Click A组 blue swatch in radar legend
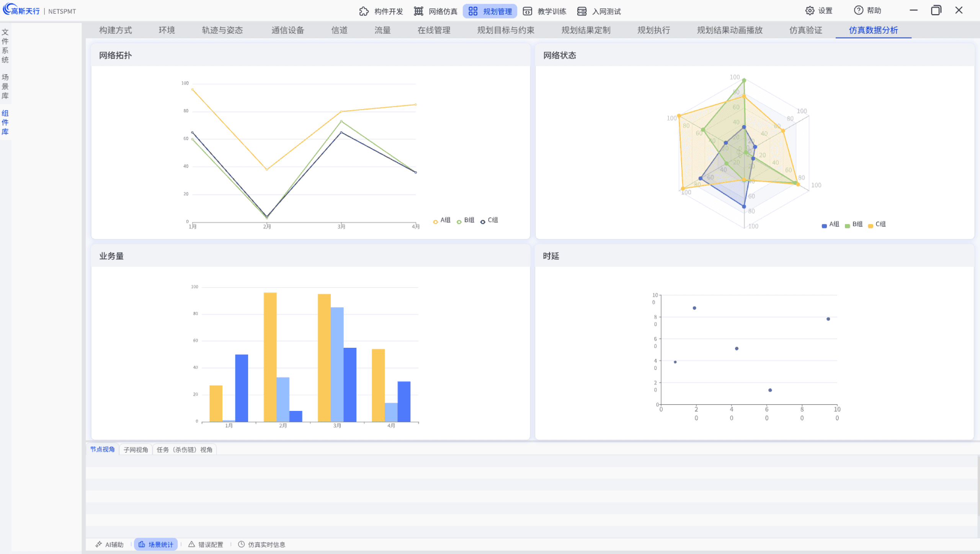 point(824,226)
